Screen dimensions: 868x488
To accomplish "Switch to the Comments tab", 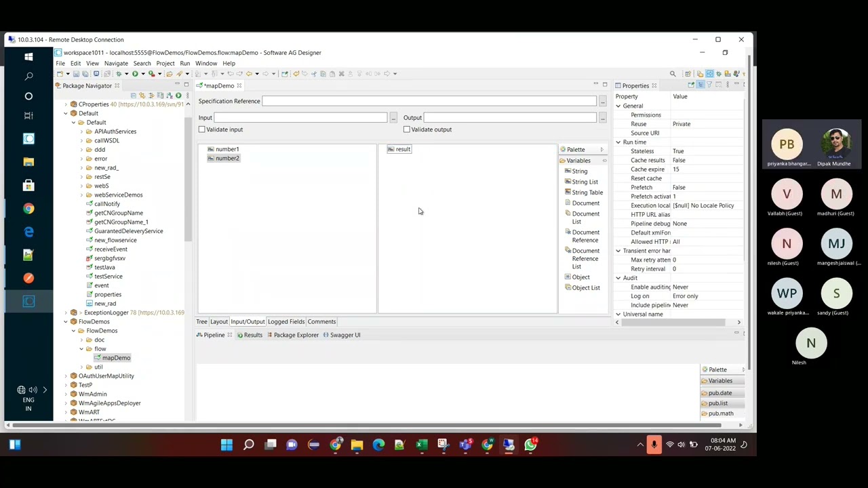I will click(x=321, y=321).
